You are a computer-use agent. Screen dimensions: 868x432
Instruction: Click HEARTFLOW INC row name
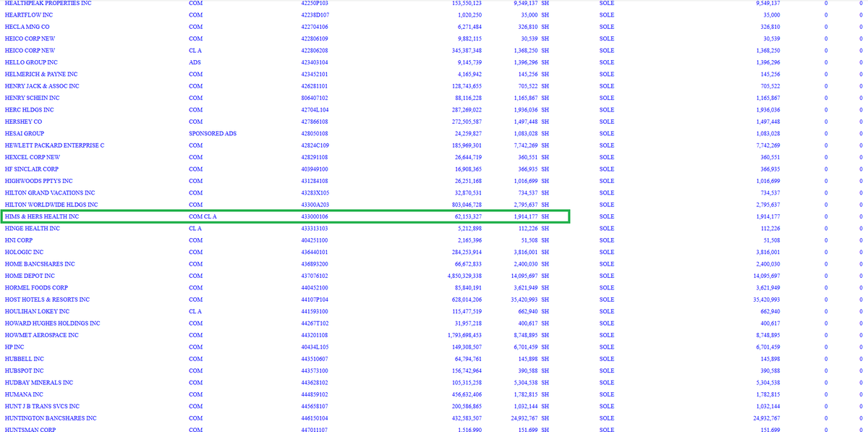[28, 14]
